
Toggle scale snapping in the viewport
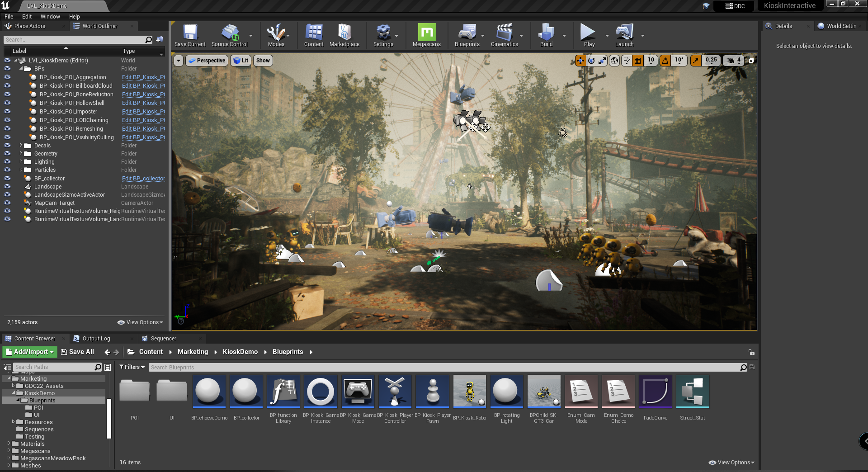696,61
